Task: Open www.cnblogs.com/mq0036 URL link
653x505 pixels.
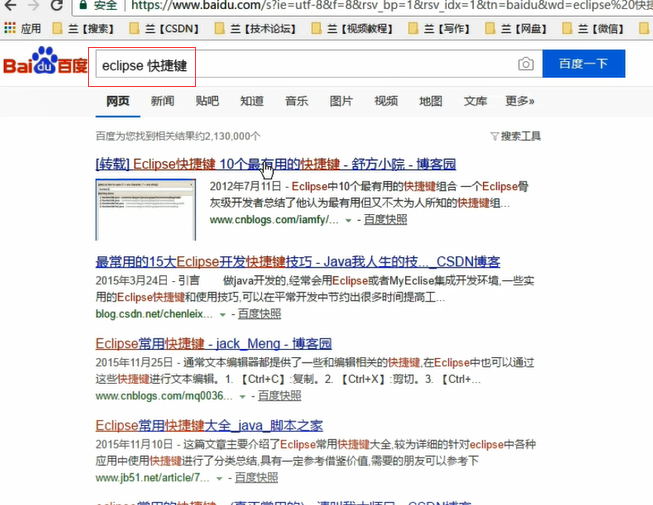Action: (x=164, y=396)
